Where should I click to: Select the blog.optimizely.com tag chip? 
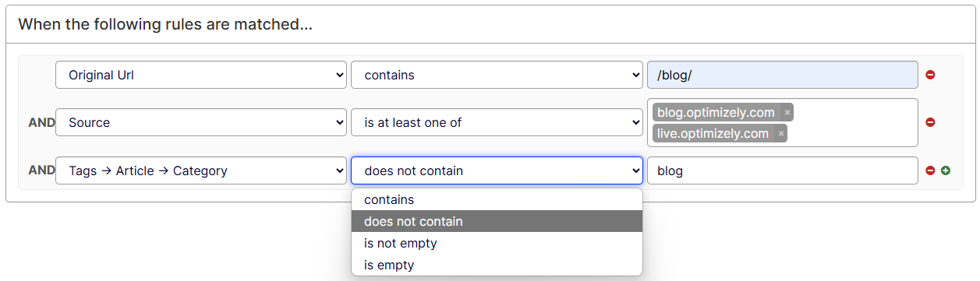(x=716, y=113)
